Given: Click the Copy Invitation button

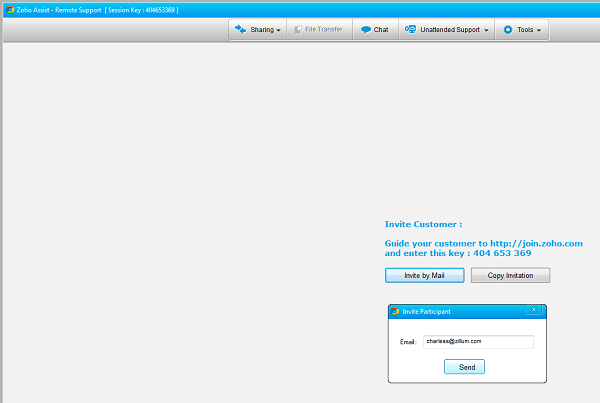Looking at the screenshot, I should 510,275.
